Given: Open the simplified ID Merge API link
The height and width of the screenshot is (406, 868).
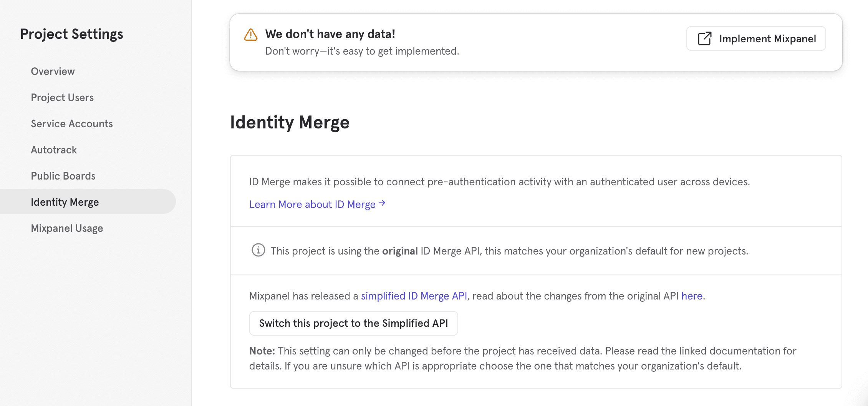Looking at the screenshot, I should (x=414, y=296).
